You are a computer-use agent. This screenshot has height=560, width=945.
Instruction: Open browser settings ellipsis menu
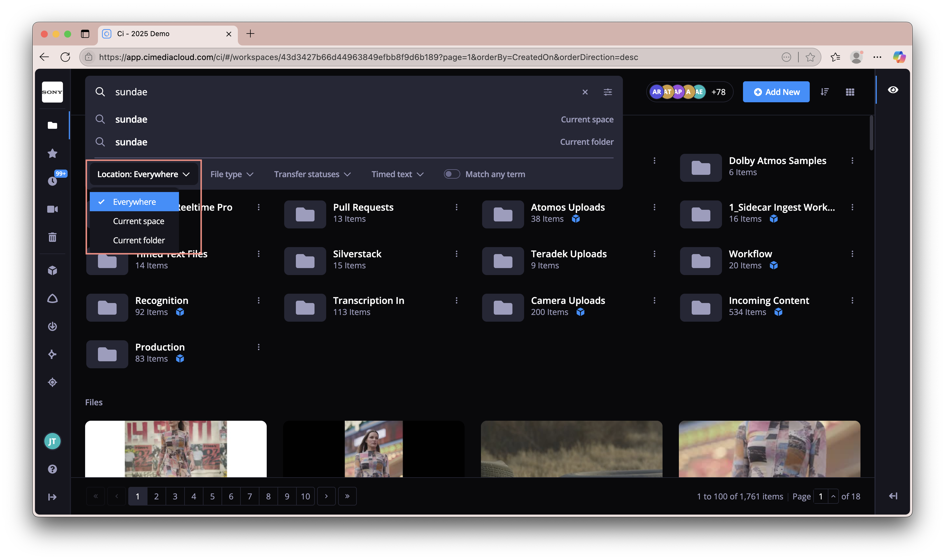[x=877, y=57]
